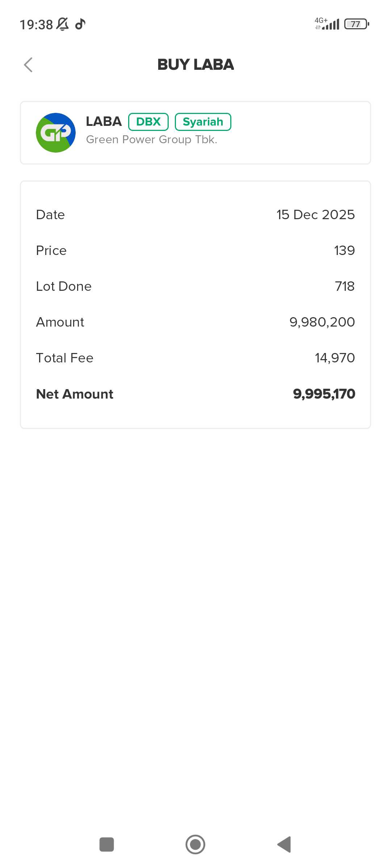Tap the Lot Done value 718
Viewport: 391px width, 868px height.
pos(345,286)
